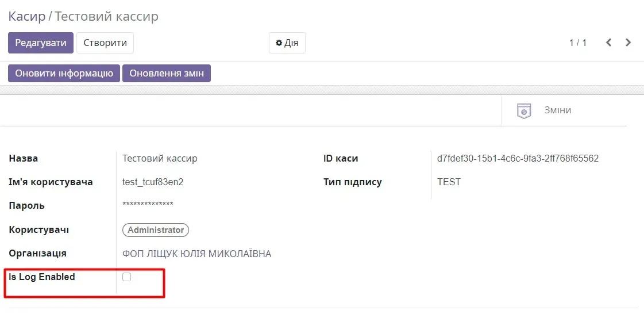Screen dimensions: 644x314
Task: Click the Організація field label
Action: tap(38, 254)
